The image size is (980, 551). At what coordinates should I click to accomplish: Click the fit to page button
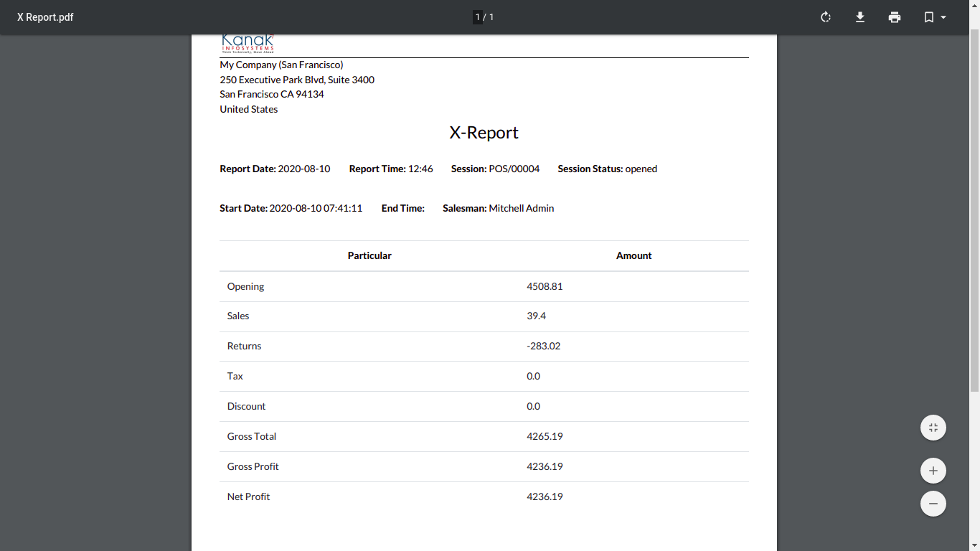933,428
